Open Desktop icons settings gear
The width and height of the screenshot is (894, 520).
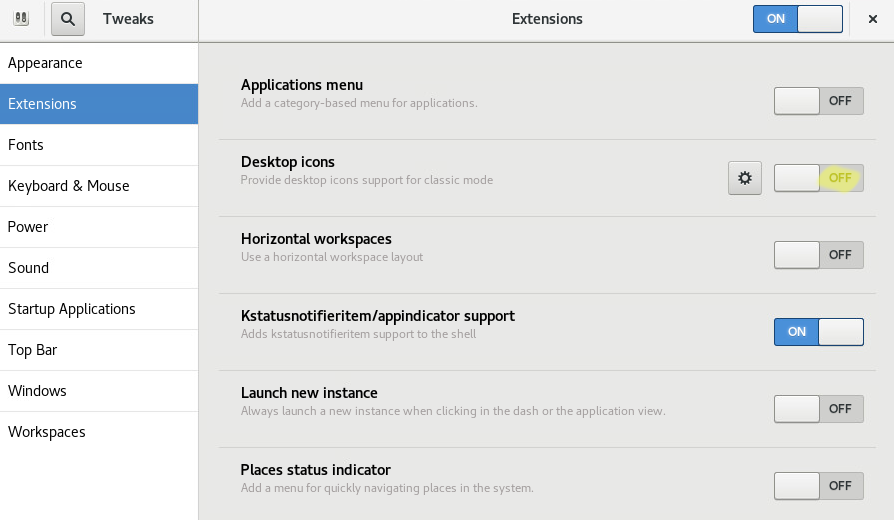coord(745,178)
